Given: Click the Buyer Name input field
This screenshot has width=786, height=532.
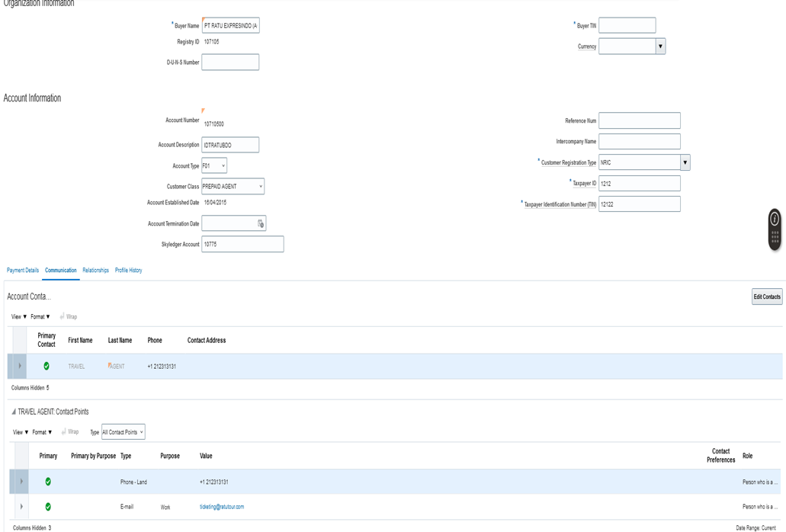Looking at the screenshot, I should pyautogui.click(x=230, y=26).
